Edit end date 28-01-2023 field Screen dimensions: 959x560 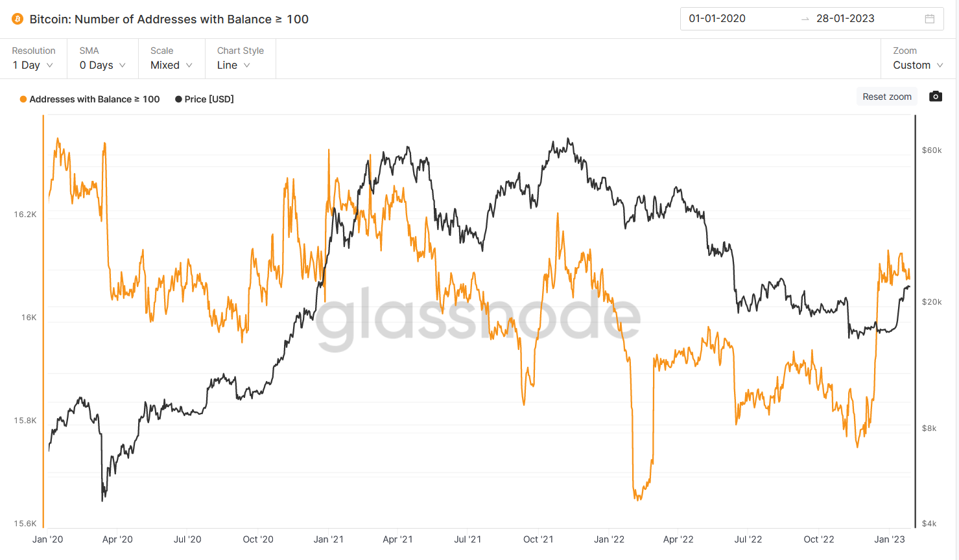click(846, 19)
